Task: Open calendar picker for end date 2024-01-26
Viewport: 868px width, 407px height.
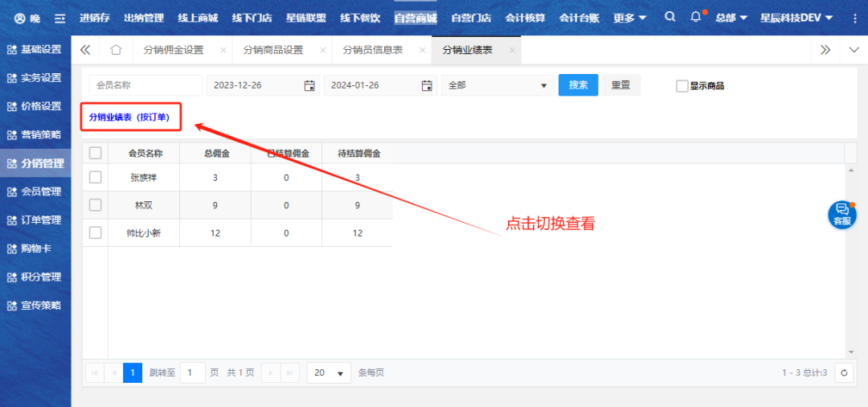Action: point(427,85)
